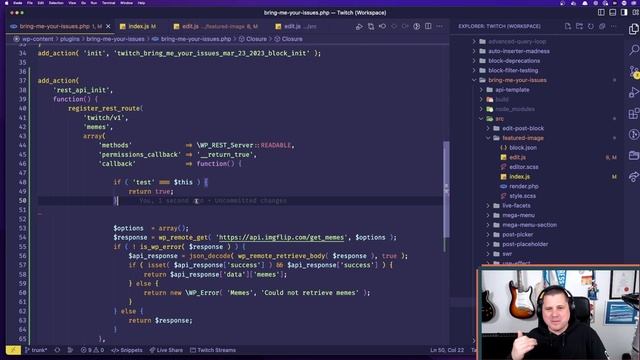Open Source Control view in activity bar
This screenshot has height=360, width=640.
coord(633,72)
